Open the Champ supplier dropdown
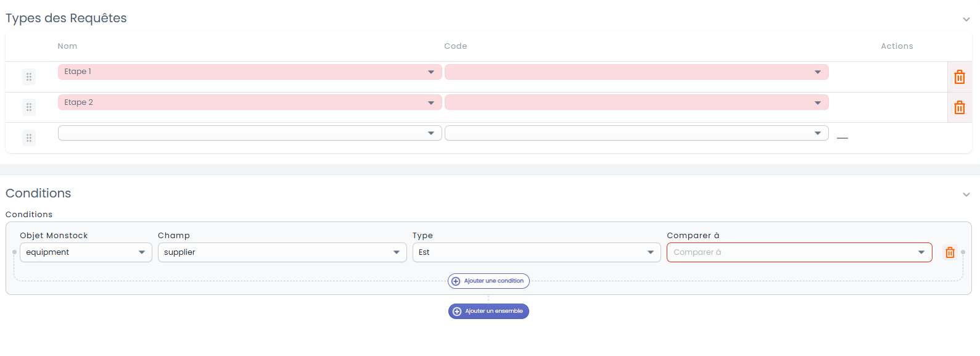The width and height of the screenshot is (980, 356). point(282,252)
